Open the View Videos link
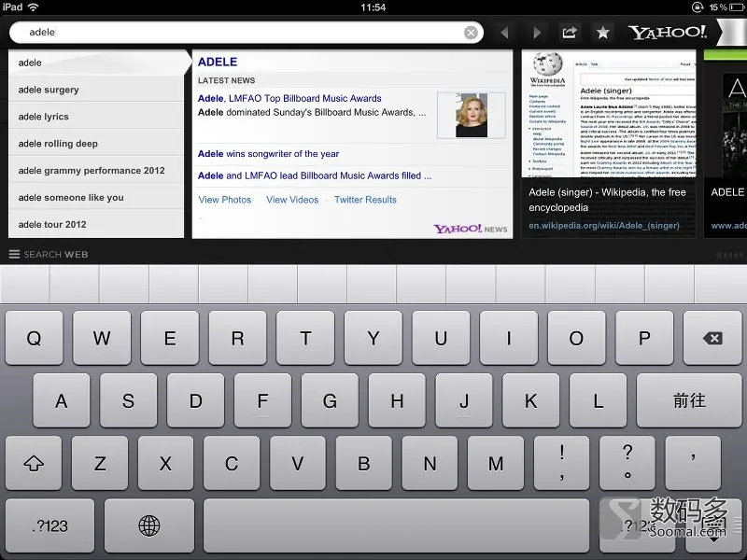The width and height of the screenshot is (747, 560). coord(292,200)
